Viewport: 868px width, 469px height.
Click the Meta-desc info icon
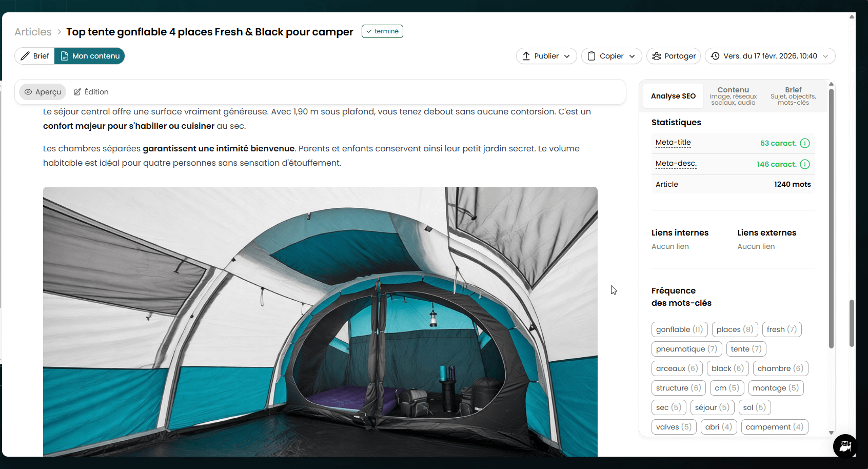tap(805, 164)
